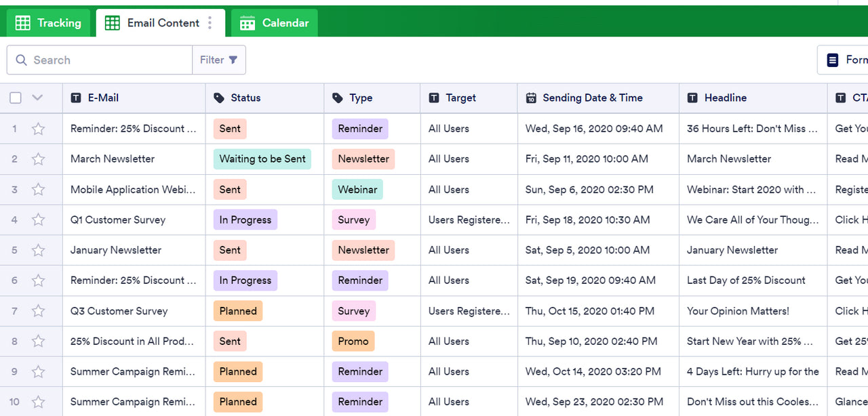Star row 6 Reminder: 25% Discount

point(38,280)
